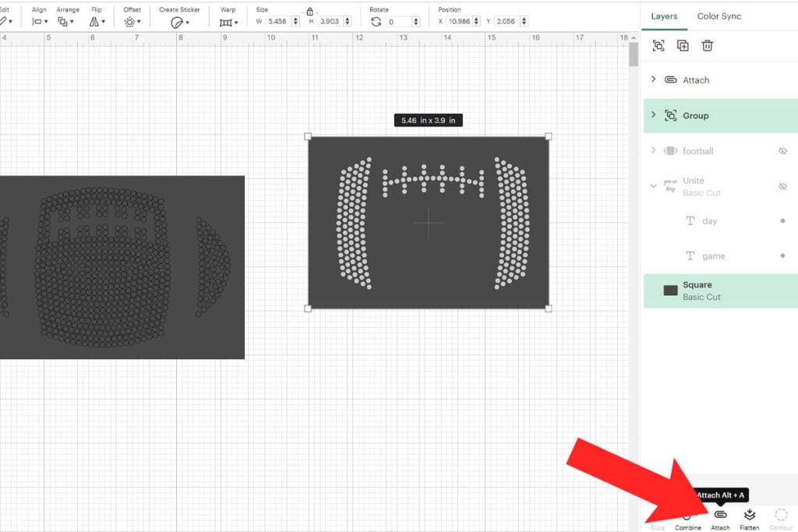Switch to the Color Sync tab
Screen dimensions: 798x532
(719, 16)
